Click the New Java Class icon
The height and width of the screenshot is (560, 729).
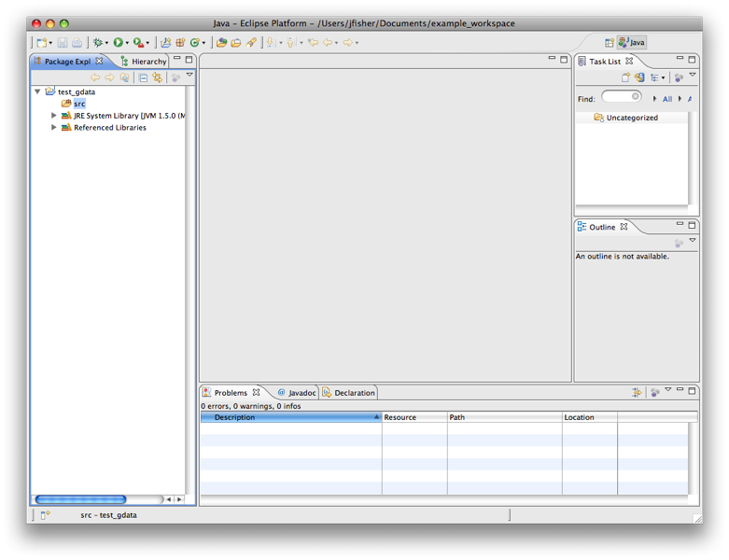point(194,42)
